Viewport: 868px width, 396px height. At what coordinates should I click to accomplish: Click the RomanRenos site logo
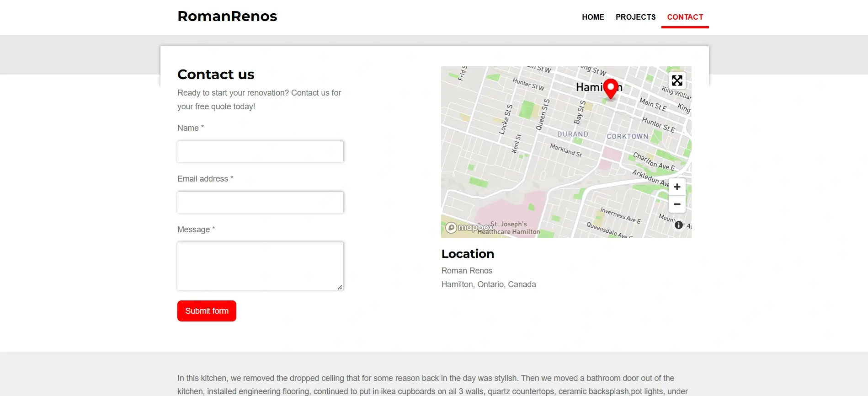click(x=227, y=16)
